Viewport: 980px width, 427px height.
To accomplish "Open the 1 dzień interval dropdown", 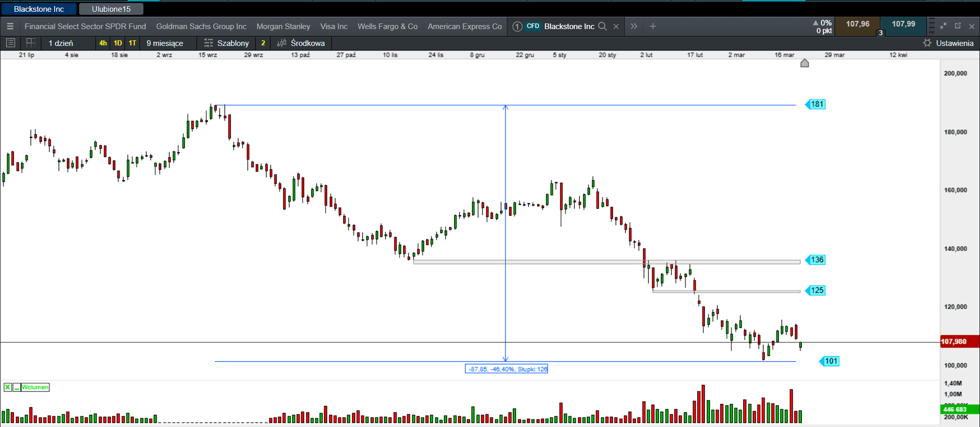I will click(x=61, y=43).
